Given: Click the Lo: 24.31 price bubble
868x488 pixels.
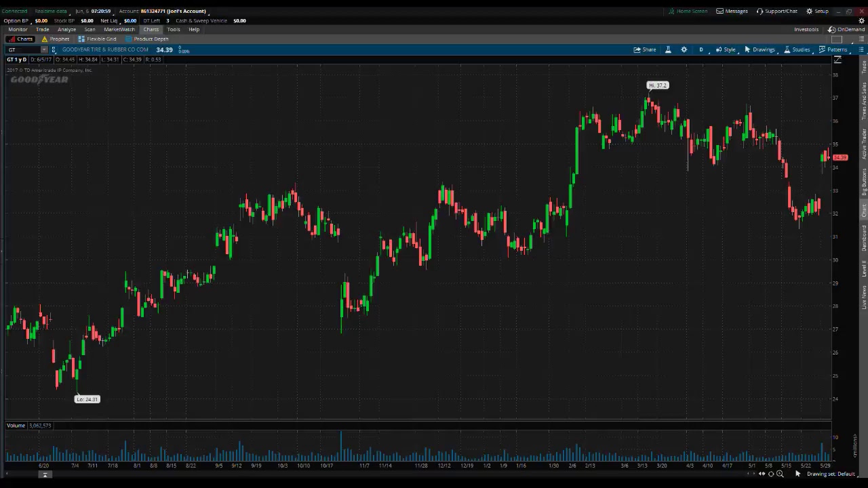Looking at the screenshot, I should coord(87,399).
